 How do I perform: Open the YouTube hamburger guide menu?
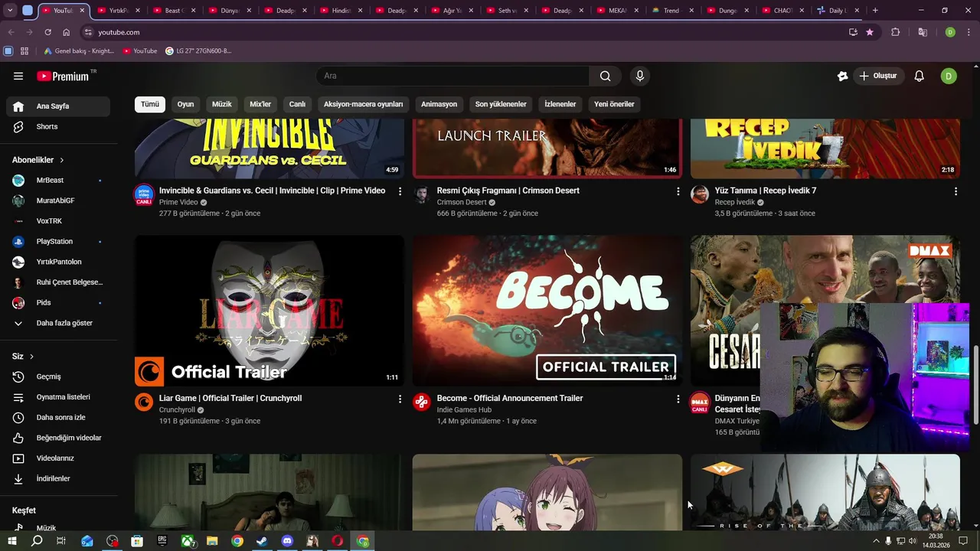(x=18, y=76)
